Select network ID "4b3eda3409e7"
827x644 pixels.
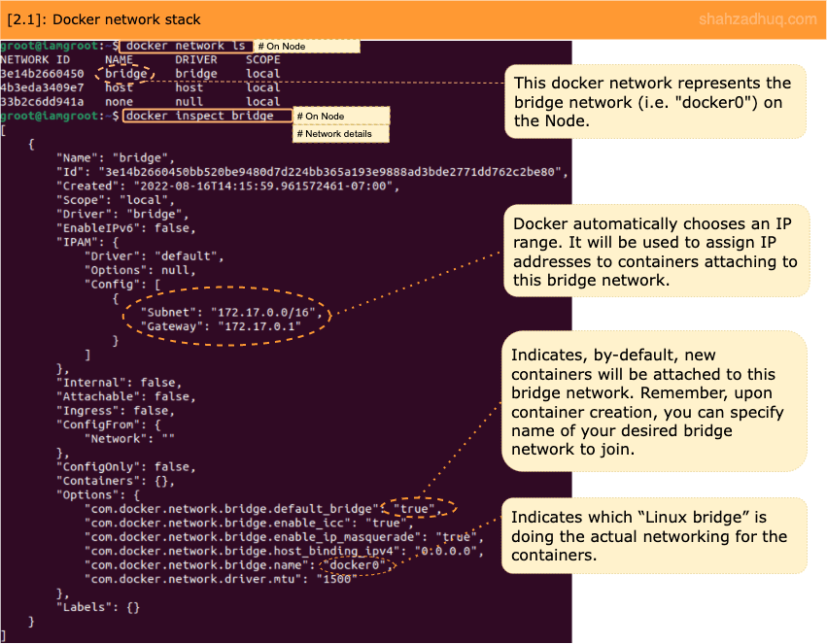[x=42, y=87]
